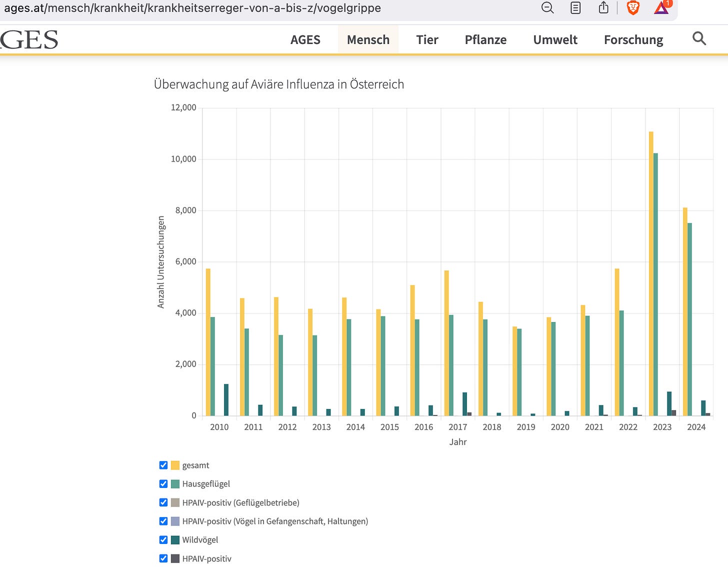Click the AGES logo
Image resolution: width=728 pixels, height=567 pixels.
[29, 39]
